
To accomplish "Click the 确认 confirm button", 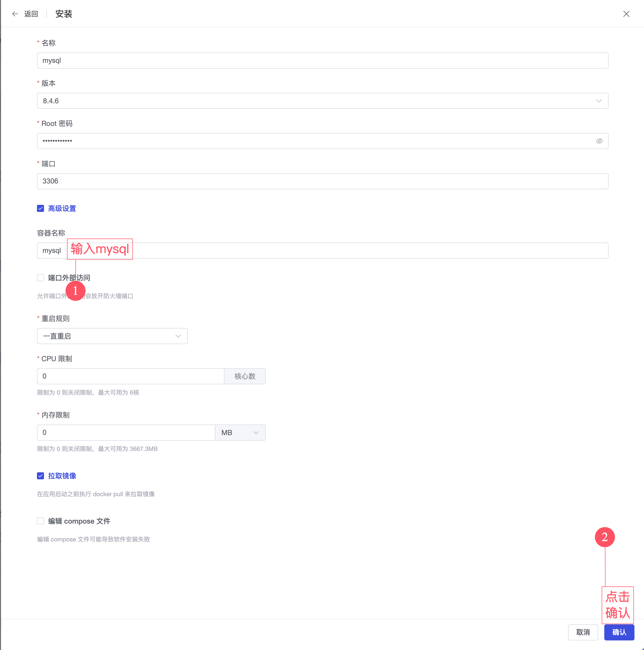I will (x=619, y=632).
